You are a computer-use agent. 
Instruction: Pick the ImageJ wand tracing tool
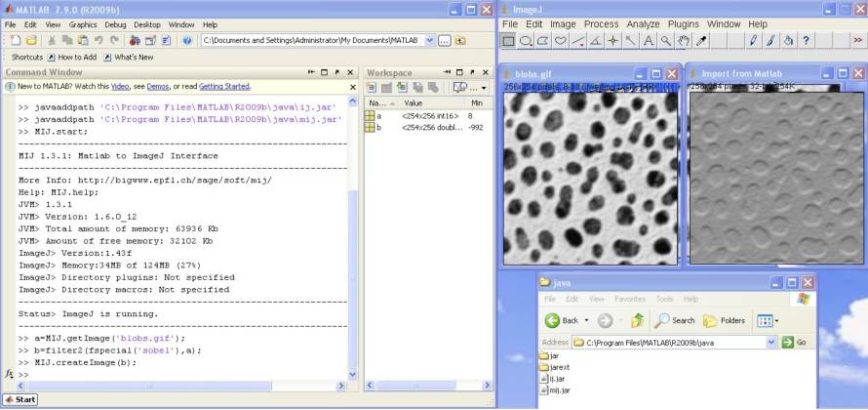[x=630, y=41]
